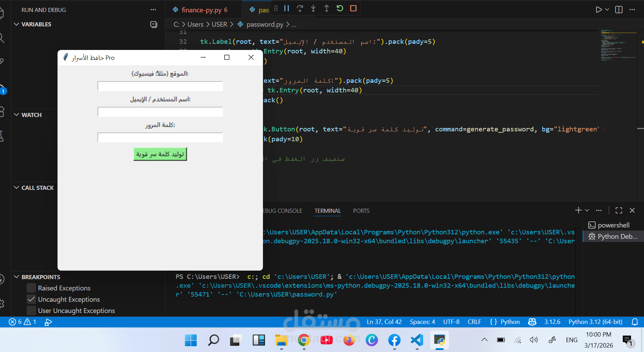
Task: Close the terminal panel
Action: tap(632, 210)
